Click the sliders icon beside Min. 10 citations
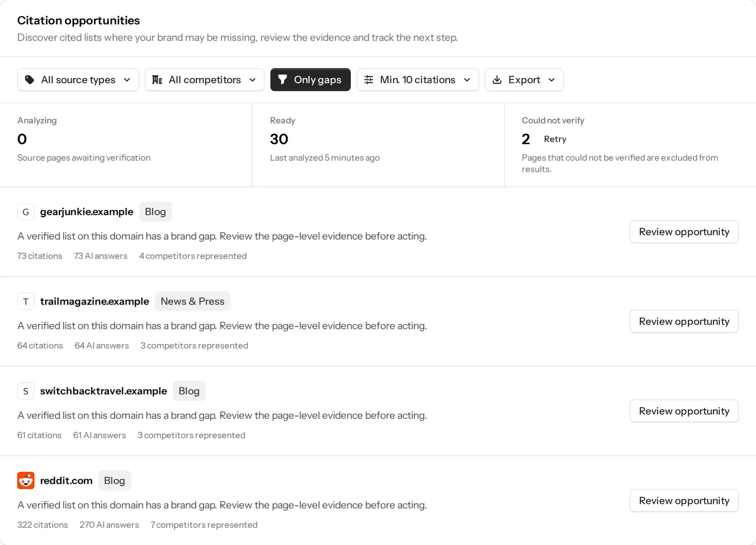The width and height of the screenshot is (756, 545). coord(369,79)
